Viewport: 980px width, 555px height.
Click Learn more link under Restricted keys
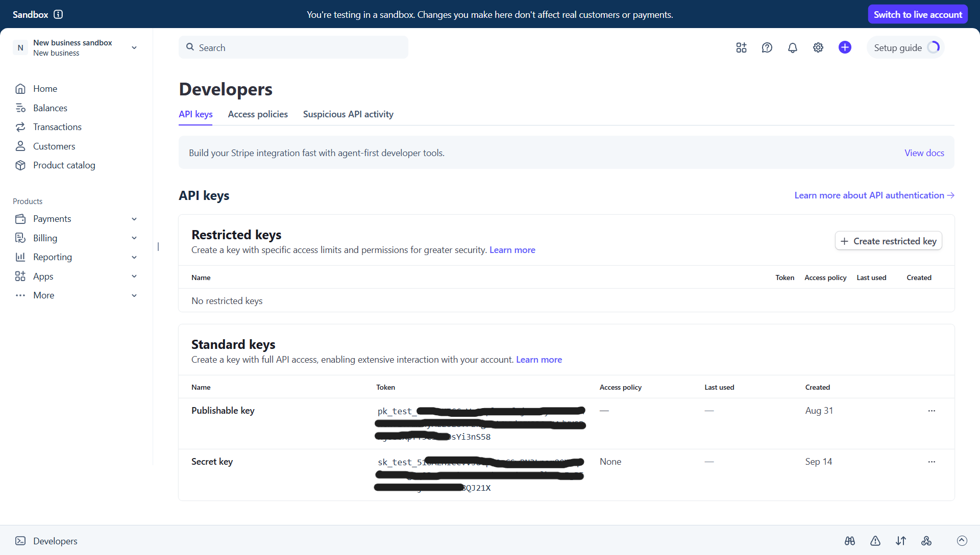(x=512, y=250)
